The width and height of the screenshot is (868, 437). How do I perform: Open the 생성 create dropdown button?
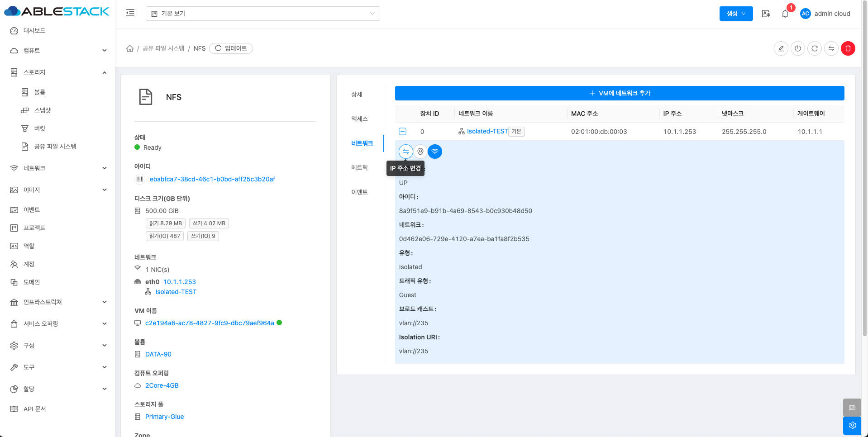736,14
